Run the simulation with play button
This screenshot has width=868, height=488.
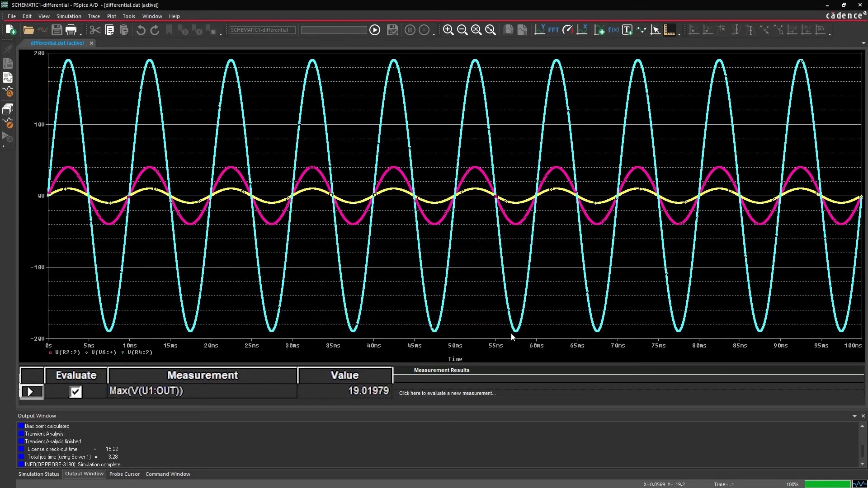(x=375, y=30)
